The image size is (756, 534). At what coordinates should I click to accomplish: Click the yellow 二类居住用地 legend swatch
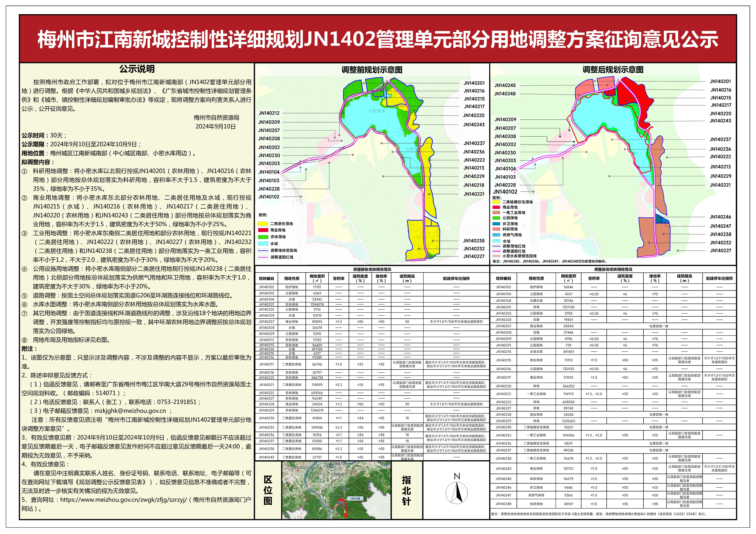[x=263, y=224]
